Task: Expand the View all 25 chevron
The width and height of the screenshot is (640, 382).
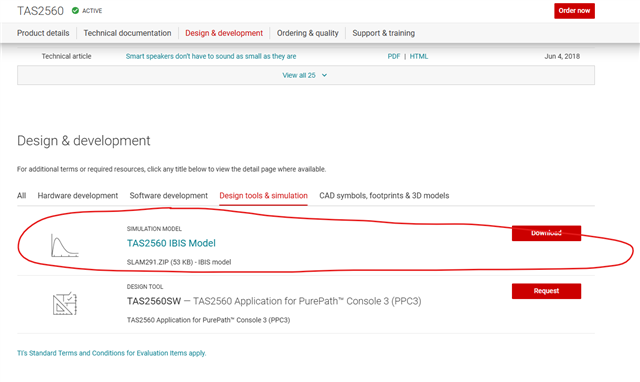Action: coord(324,76)
